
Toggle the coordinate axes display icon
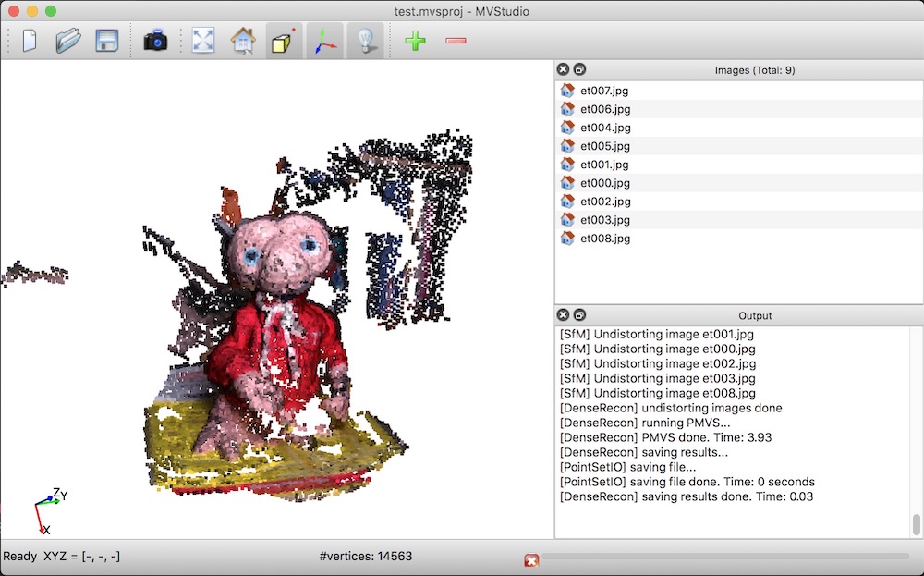[x=325, y=41]
